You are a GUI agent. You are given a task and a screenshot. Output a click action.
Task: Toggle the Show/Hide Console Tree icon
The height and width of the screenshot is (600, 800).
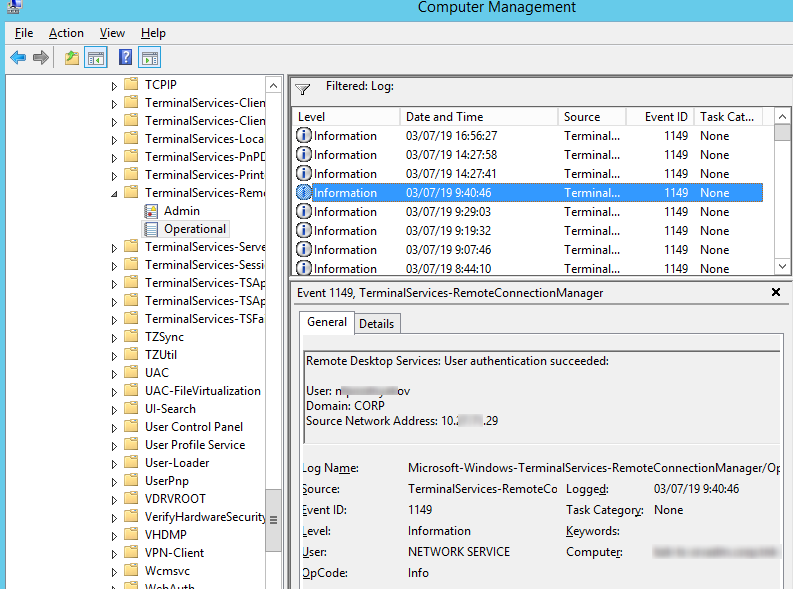[96, 58]
